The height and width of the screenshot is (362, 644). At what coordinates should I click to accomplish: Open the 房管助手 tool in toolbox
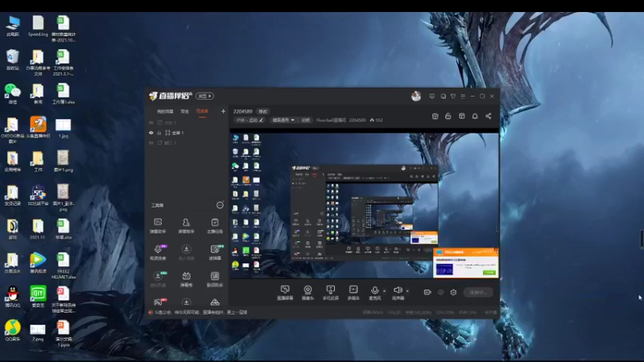pyautogui.click(x=186, y=225)
